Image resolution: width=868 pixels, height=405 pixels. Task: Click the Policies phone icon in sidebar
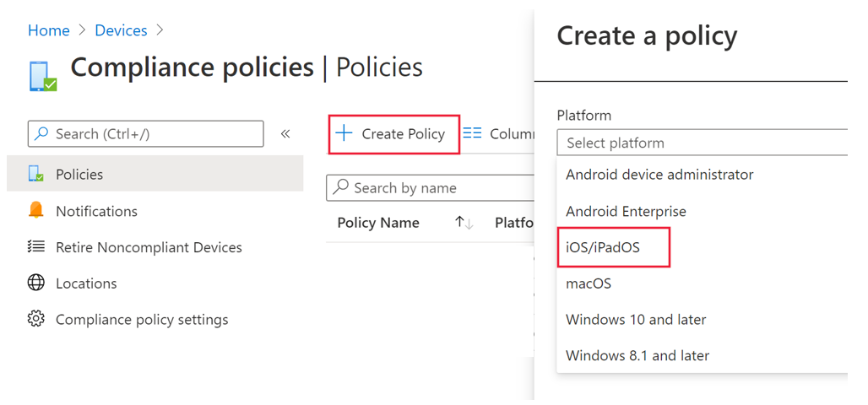click(x=36, y=174)
